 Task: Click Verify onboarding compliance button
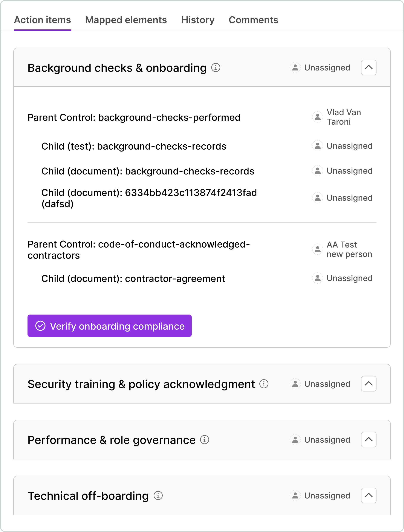[x=109, y=326]
